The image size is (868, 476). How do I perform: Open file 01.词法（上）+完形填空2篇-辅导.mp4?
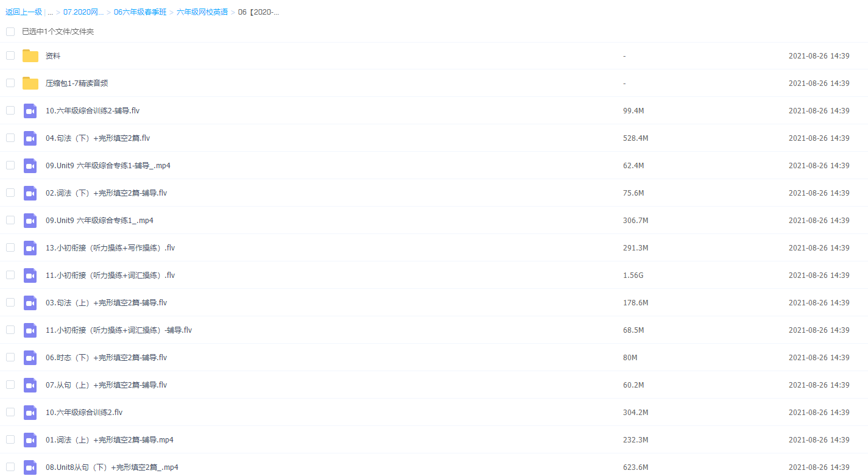tap(110, 440)
